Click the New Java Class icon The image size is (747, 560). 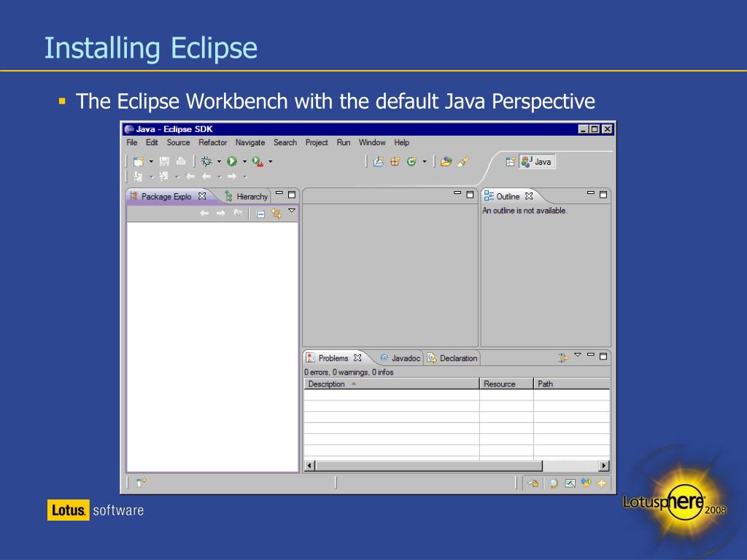[x=411, y=162]
